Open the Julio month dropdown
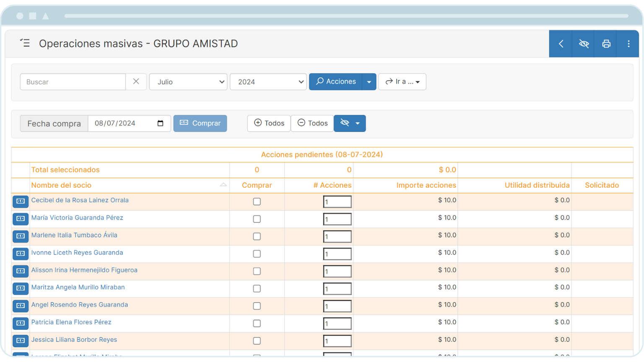 pos(188,82)
